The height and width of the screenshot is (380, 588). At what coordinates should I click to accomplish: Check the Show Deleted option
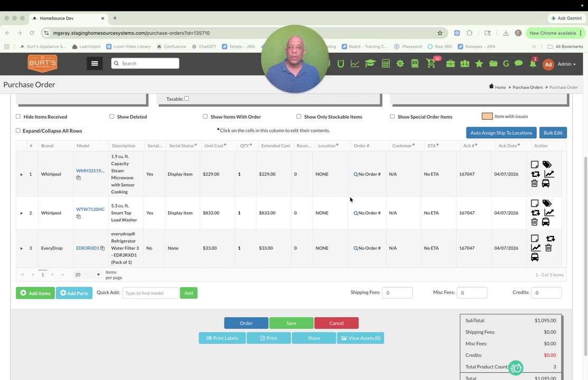point(112,117)
